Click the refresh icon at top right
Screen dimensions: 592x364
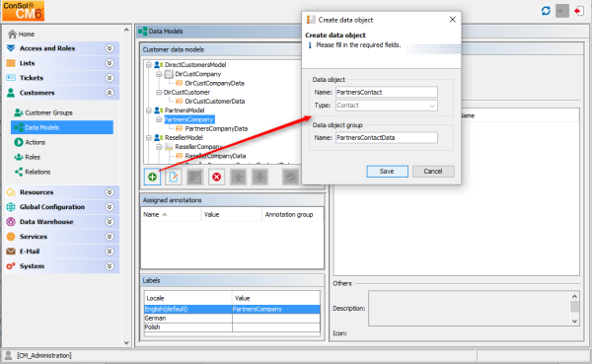click(x=546, y=11)
